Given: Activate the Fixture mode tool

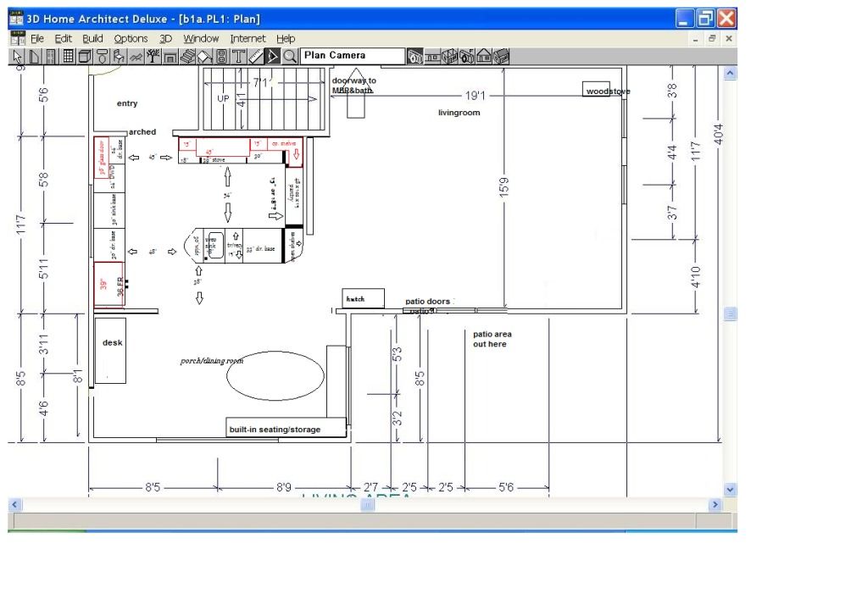Looking at the screenshot, I should coord(102,57).
